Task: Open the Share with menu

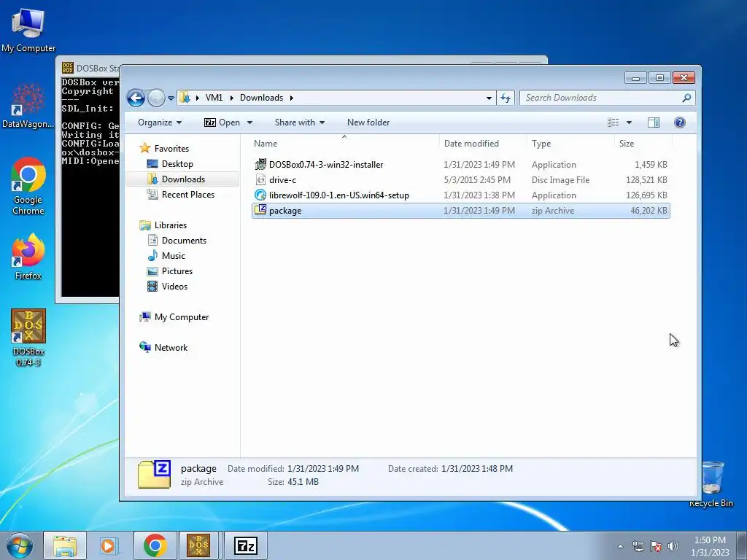Action: [x=300, y=122]
